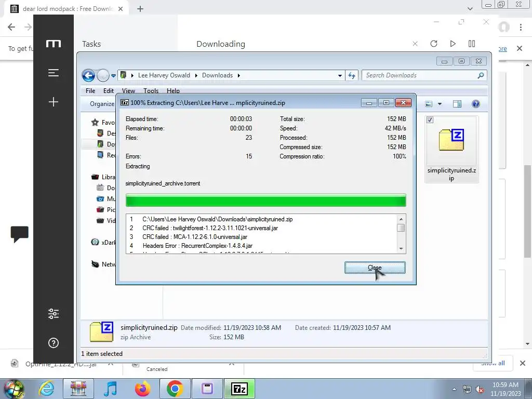This screenshot has height=399, width=532.
Task: Show hidden tray icons arrow
Action: [x=454, y=389]
